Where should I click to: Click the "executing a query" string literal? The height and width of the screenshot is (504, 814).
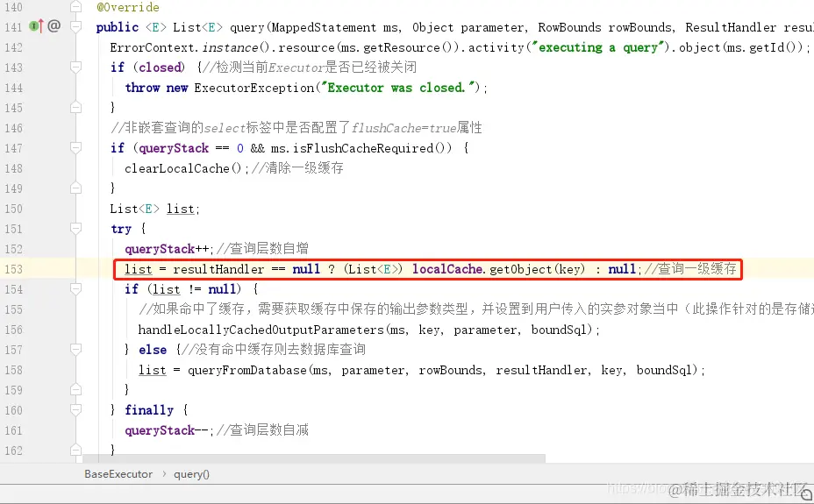(598, 47)
